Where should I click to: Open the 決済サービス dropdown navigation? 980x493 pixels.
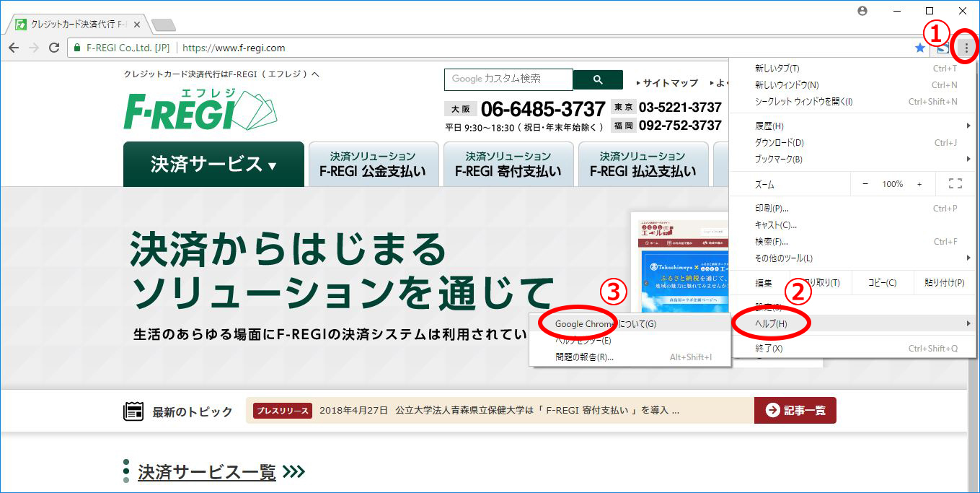coord(213,165)
